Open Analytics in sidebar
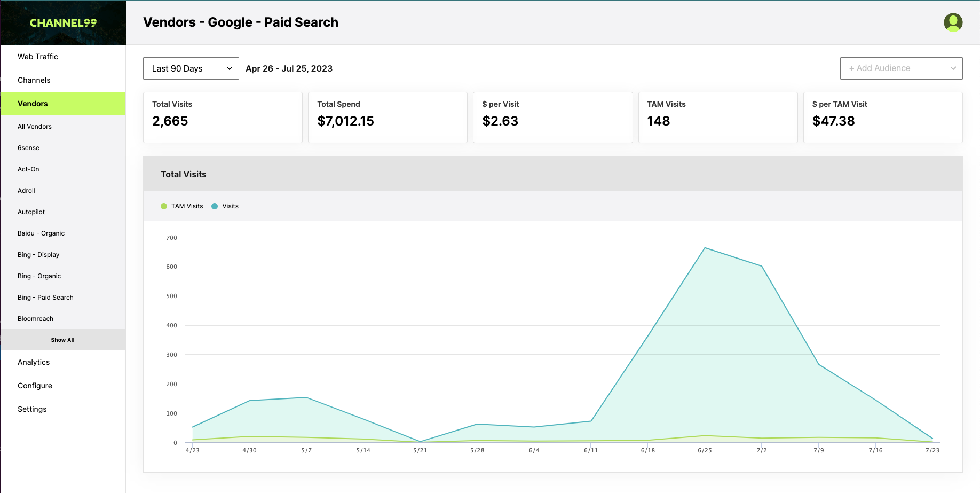The image size is (980, 493). pyautogui.click(x=63, y=362)
